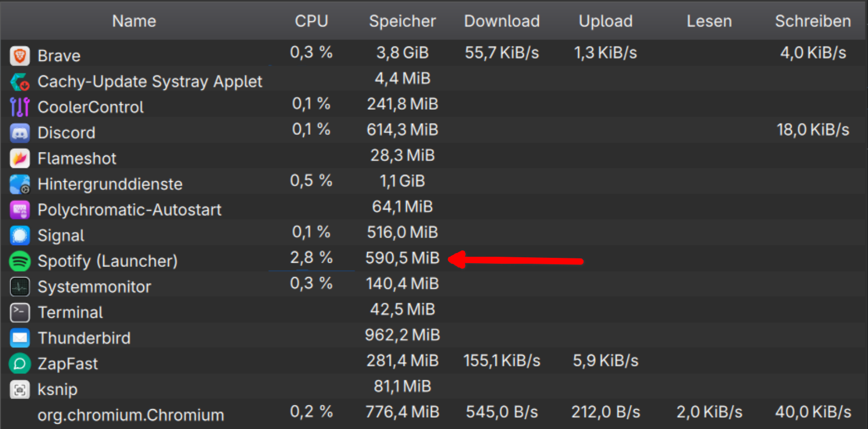
Task: Select the Spotify (Launcher) icon
Action: [20, 261]
